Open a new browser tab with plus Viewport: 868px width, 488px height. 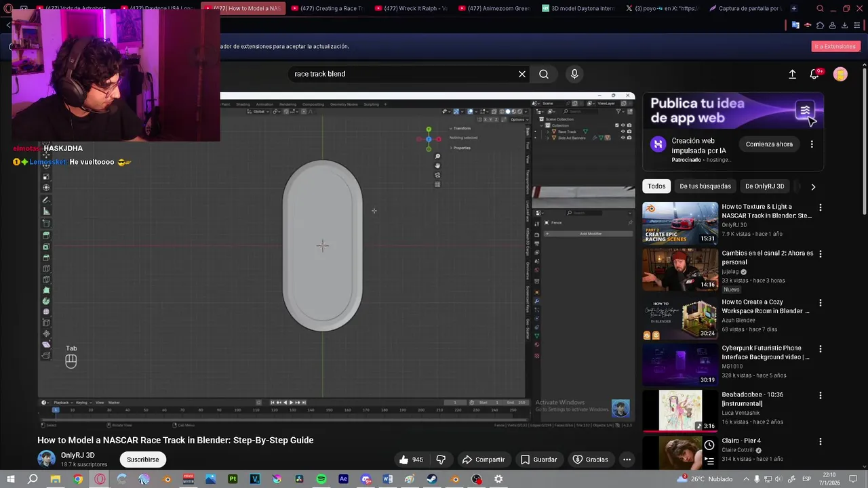click(794, 8)
